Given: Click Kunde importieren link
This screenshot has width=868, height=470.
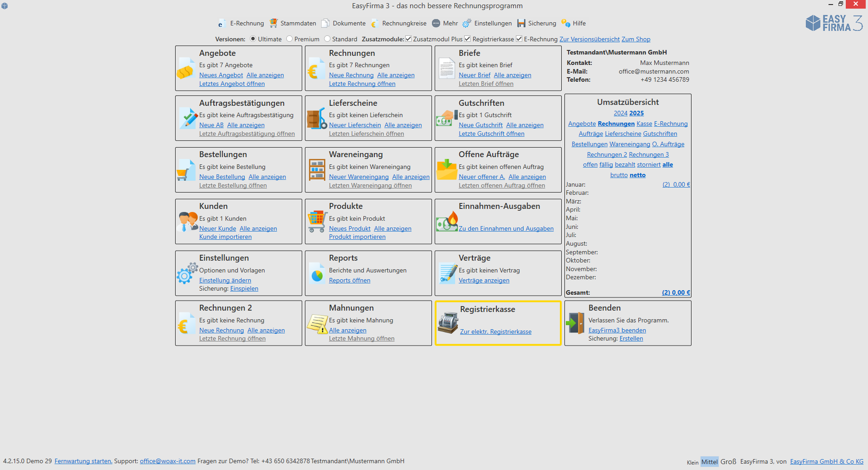Looking at the screenshot, I should [225, 237].
